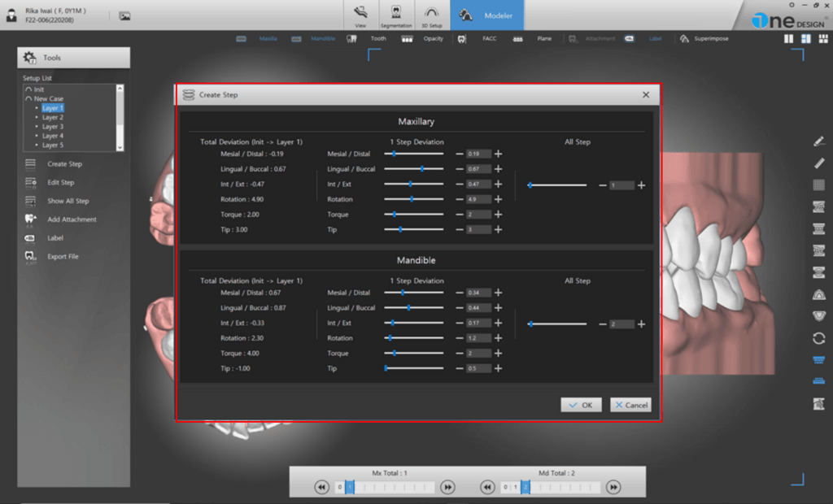Select Layer 3 in Setup List
This screenshot has height=504, width=833.
(53, 126)
